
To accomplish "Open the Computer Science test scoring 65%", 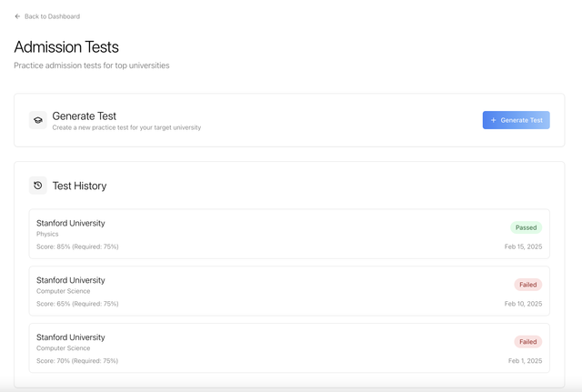I will coord(273,291).
